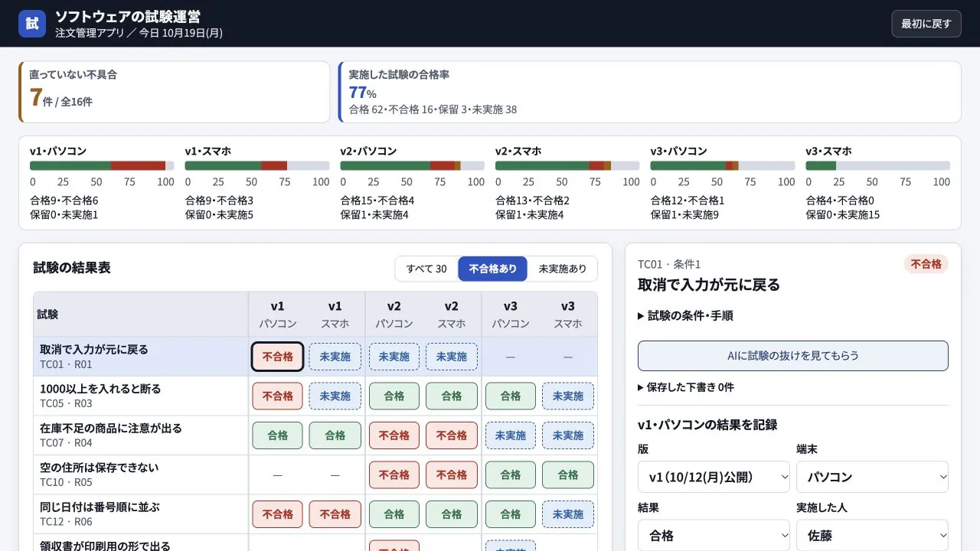Select the 不合格 cell for 1000以上を入れると断る, v1 パソコン

pos(278,396)
